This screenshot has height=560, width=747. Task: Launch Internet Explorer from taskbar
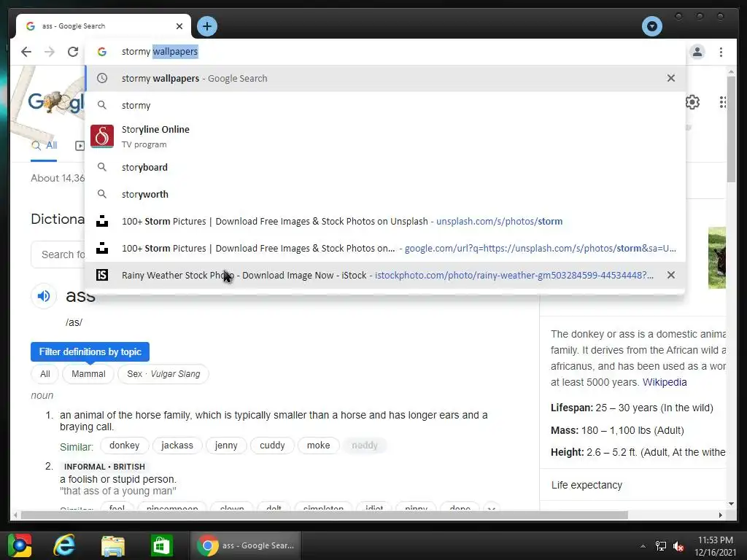click(x=64, y=545)
